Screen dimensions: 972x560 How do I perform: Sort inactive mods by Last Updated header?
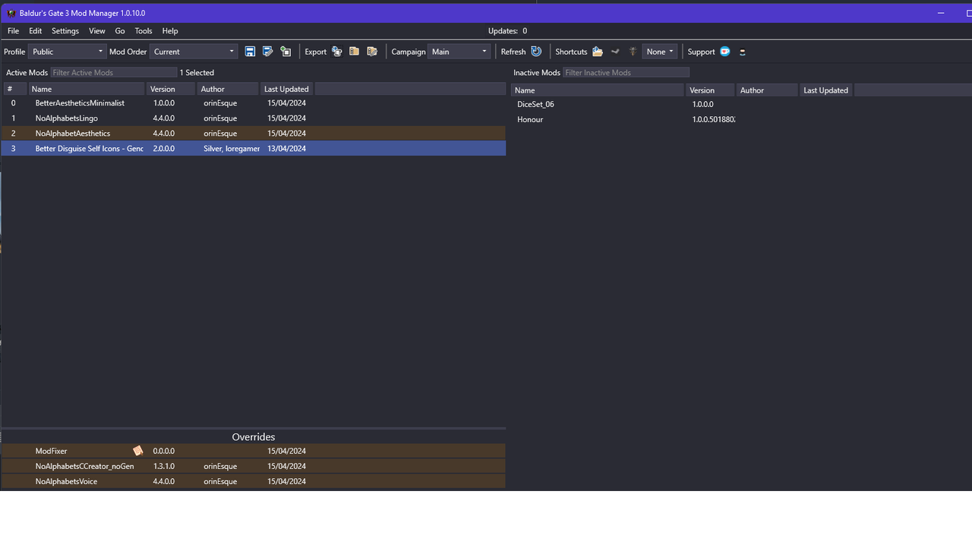click(x=826, y=90)
